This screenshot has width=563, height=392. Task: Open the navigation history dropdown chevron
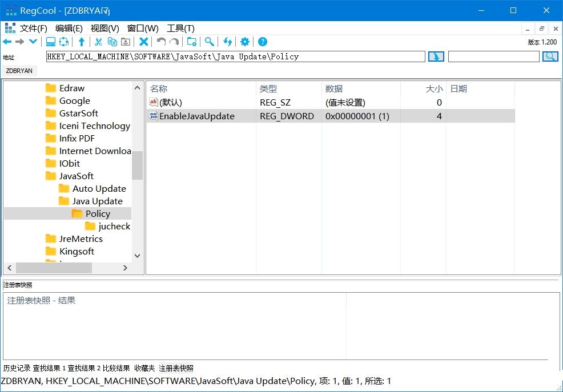[x=33, y=42]
